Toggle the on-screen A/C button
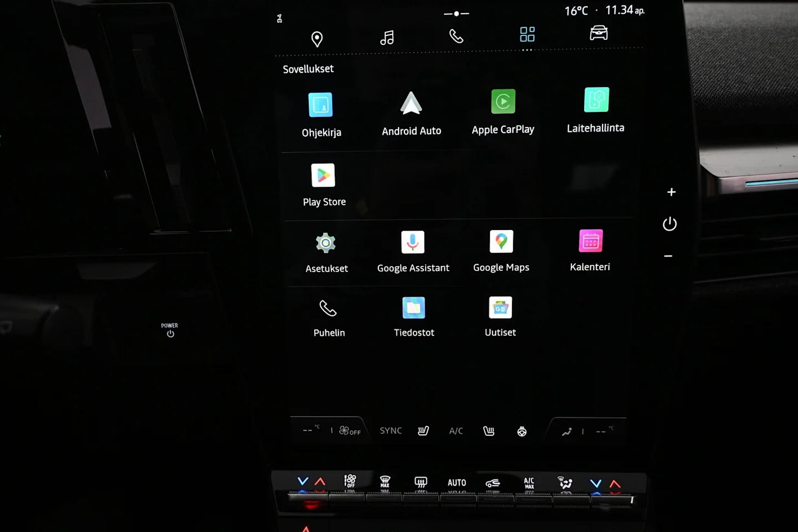The height and width of the screenshot is (532, 798). (456, 431)
